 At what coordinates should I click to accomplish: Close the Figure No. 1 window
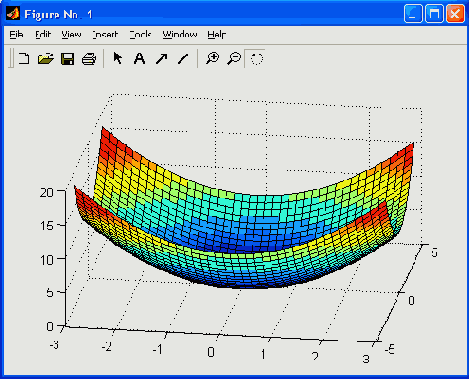pos(455,14)
